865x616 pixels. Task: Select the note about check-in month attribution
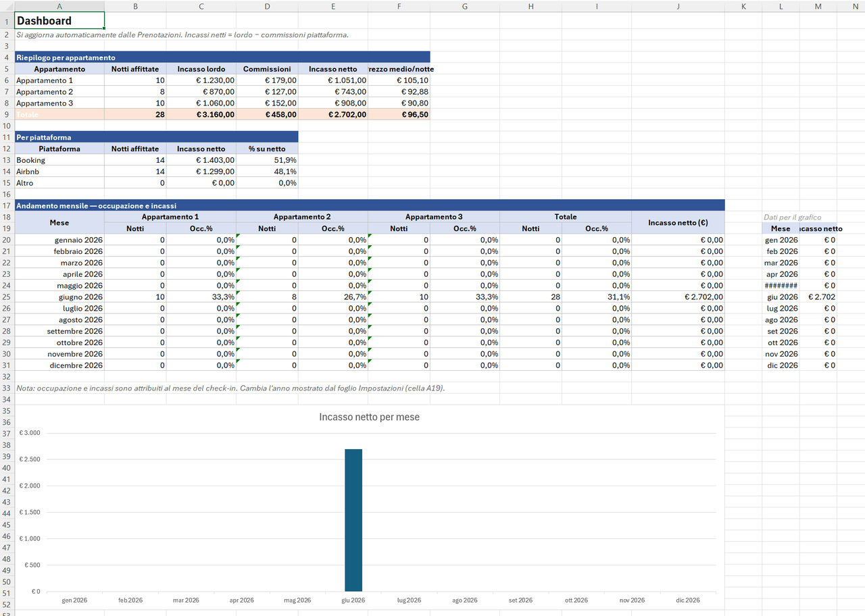coord(230,388)
